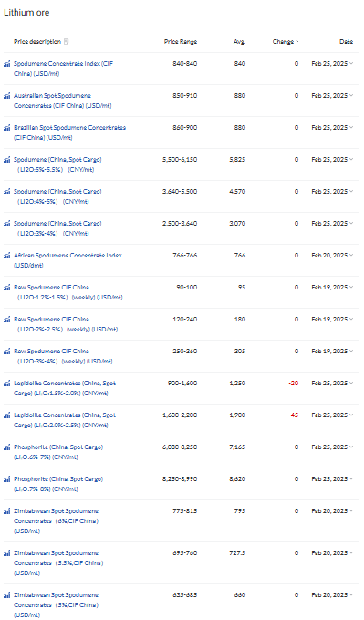Open Spodumene China Spot Cargo 5%-5.5% link

tap(57, 164)
